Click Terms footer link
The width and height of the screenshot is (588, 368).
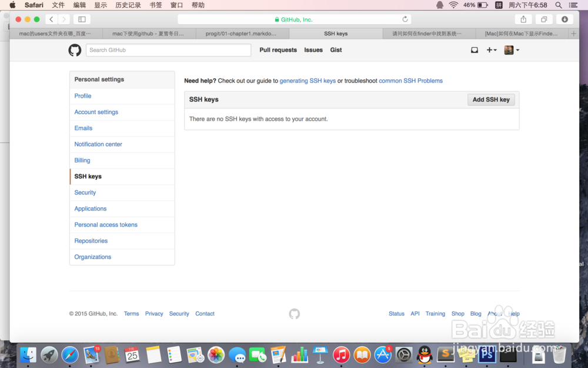coord(131,314)
